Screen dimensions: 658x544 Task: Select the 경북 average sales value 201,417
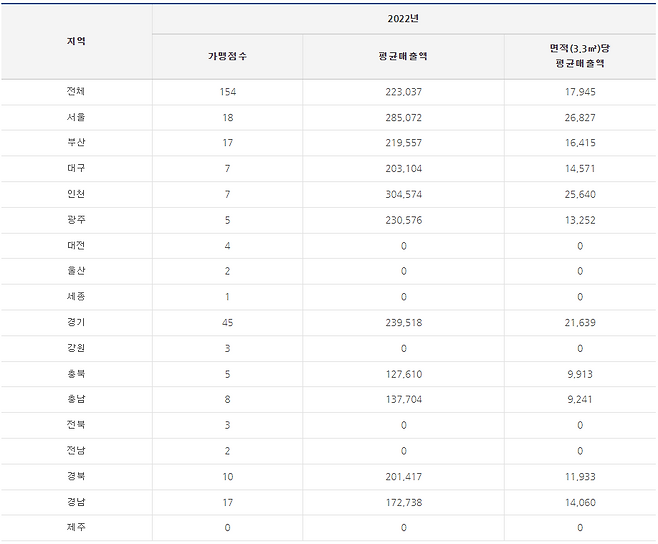(x=404, y=477)
